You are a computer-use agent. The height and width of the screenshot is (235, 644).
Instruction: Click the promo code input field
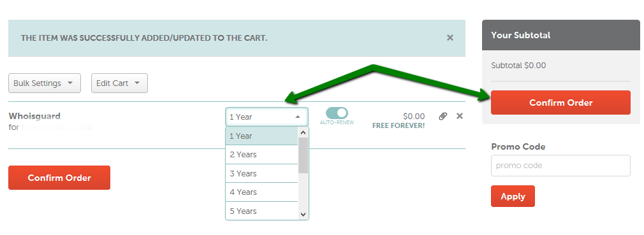[560, 166]
